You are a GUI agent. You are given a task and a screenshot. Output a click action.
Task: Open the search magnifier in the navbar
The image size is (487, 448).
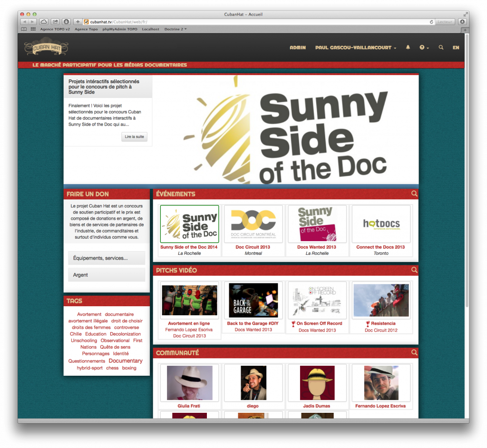(441, 48)
